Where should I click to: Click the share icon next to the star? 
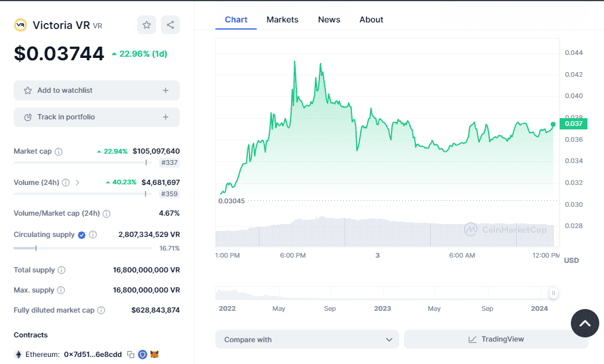coord(170,25)
